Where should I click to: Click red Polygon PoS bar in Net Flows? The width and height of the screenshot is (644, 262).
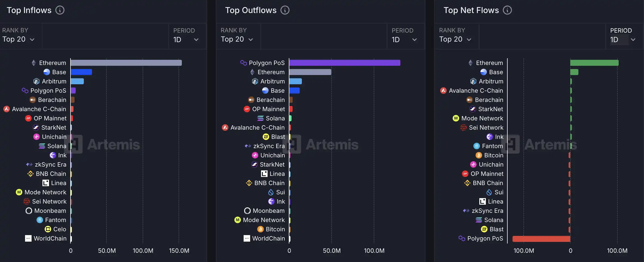(541, 239)
